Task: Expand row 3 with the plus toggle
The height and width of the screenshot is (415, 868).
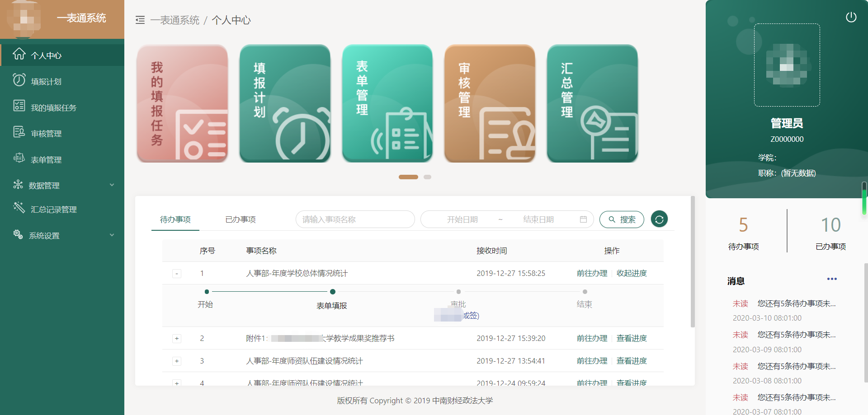Action: pyautogui.click(x=177, y=361)
